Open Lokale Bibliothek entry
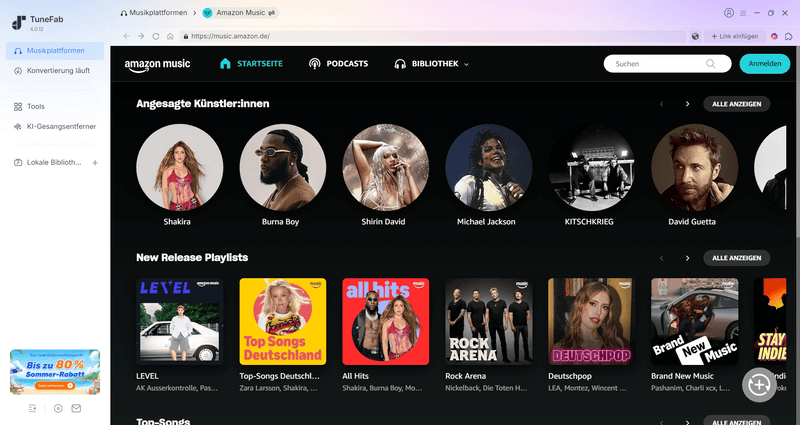The height and width of the screenshot is (425, 800). [48, 162]
